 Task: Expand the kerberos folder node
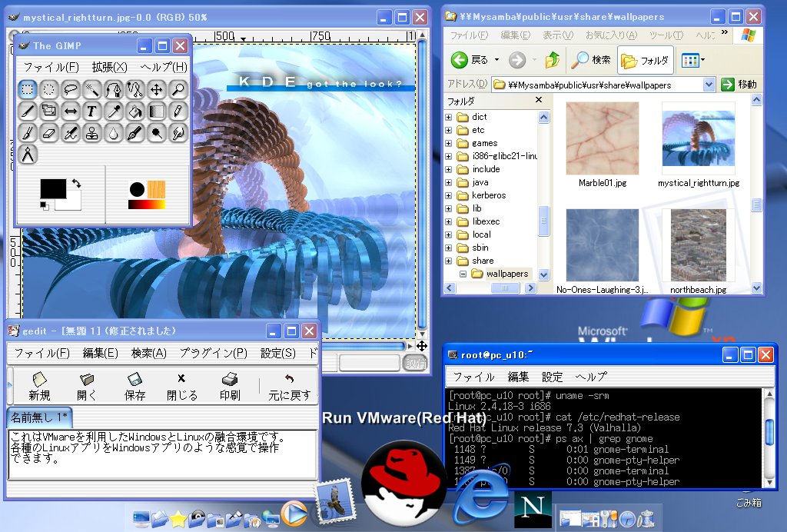(449, 195)
